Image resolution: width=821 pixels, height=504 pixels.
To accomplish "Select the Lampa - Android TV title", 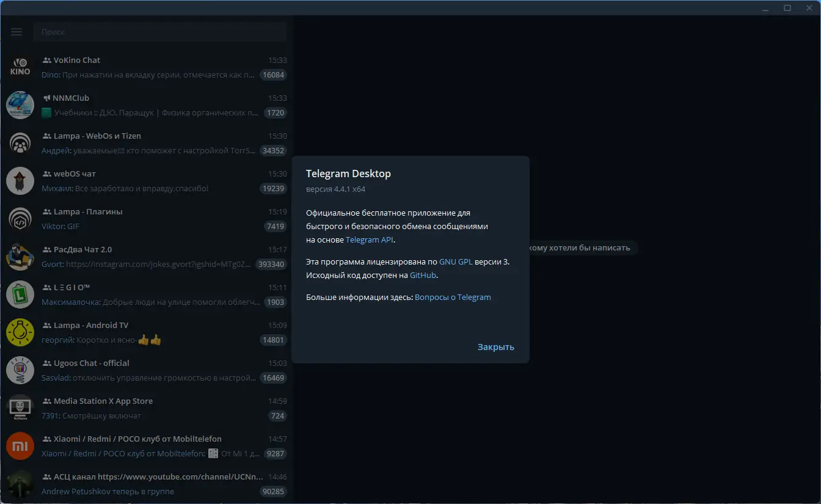I will tap(91, 326).
